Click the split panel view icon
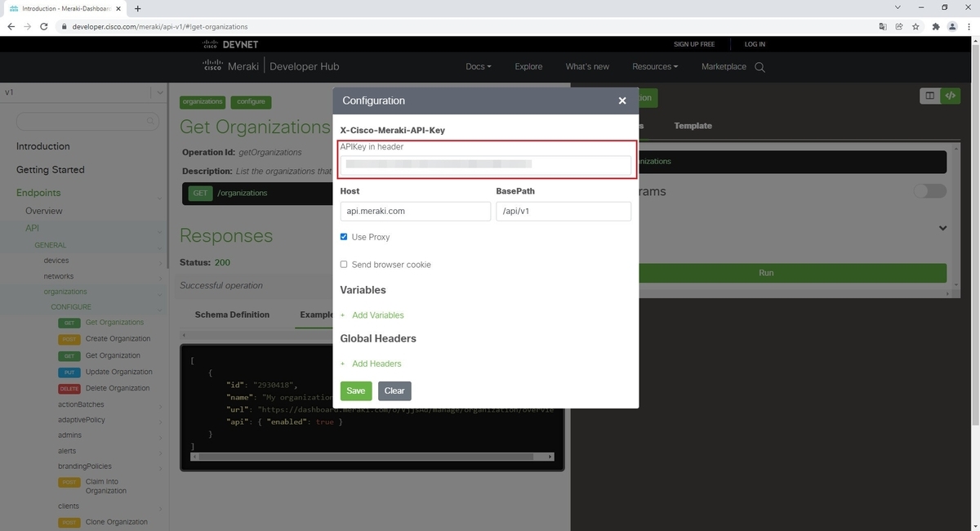 click(929, 96)
